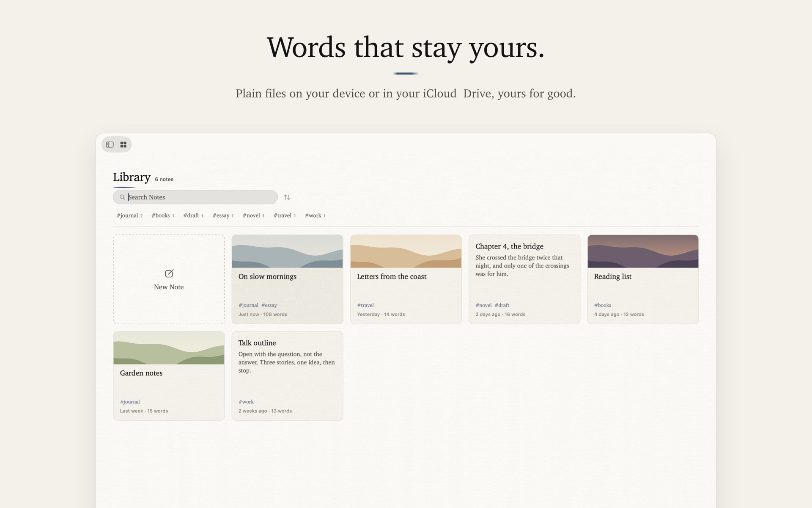Filter by #essay tag in tag bar
The height and width of the screenshot is (508, 812).
223,215
